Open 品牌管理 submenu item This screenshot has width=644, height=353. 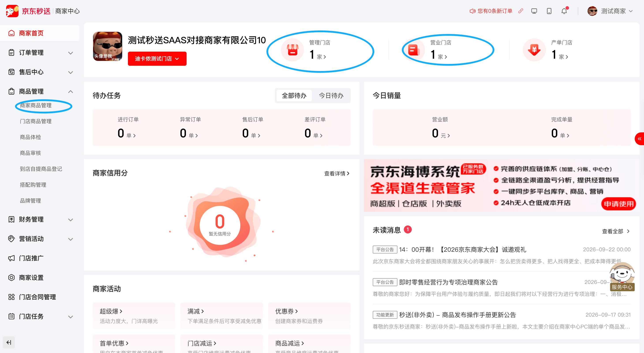pos(30,201)
